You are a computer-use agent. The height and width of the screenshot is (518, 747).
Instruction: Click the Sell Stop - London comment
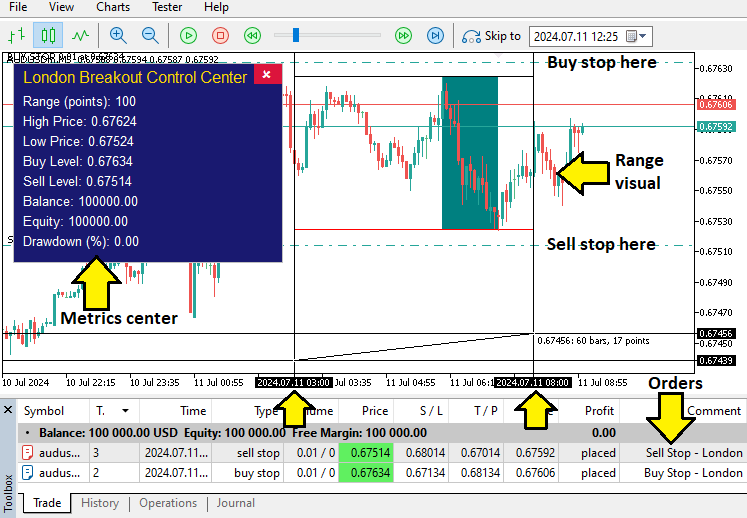coord(694,453)
